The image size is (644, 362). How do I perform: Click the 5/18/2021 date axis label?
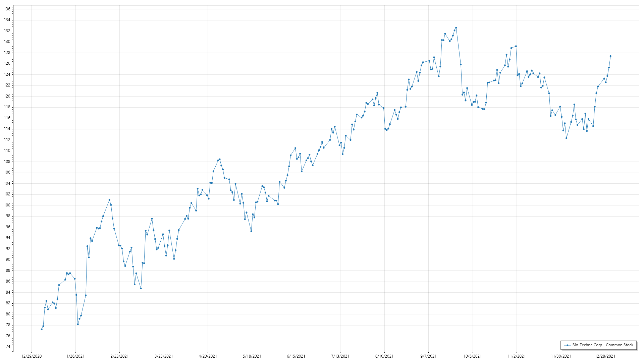(252, 356)
